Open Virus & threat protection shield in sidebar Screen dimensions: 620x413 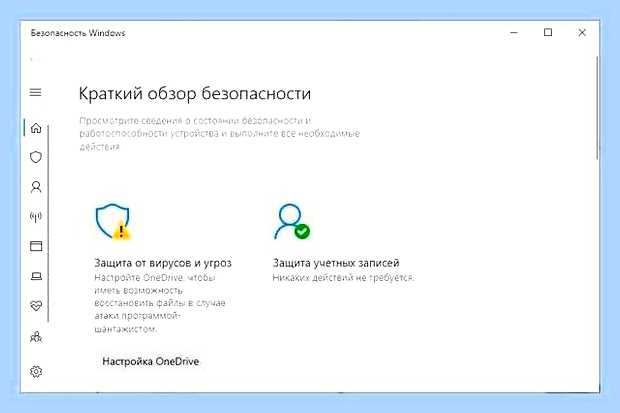click(36, 157)
